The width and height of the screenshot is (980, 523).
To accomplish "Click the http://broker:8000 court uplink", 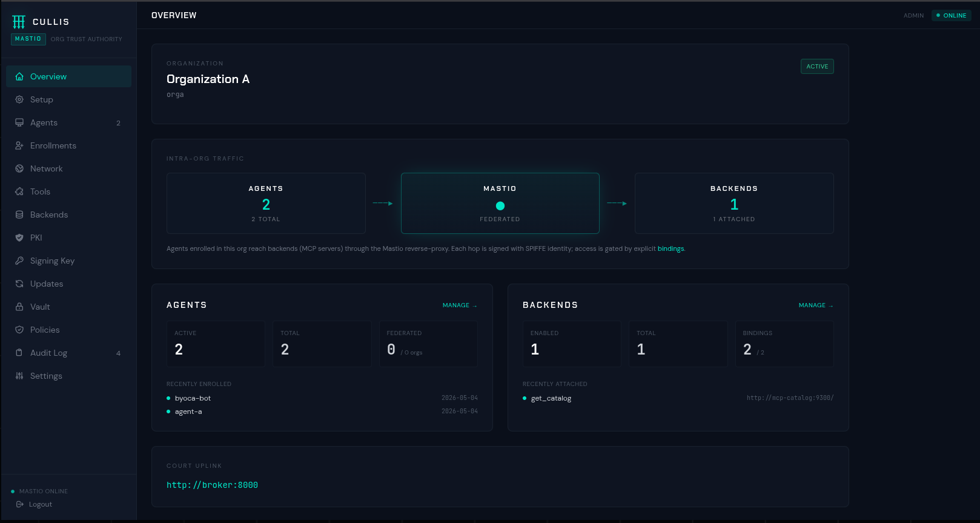I will click(x=212, y=485).
